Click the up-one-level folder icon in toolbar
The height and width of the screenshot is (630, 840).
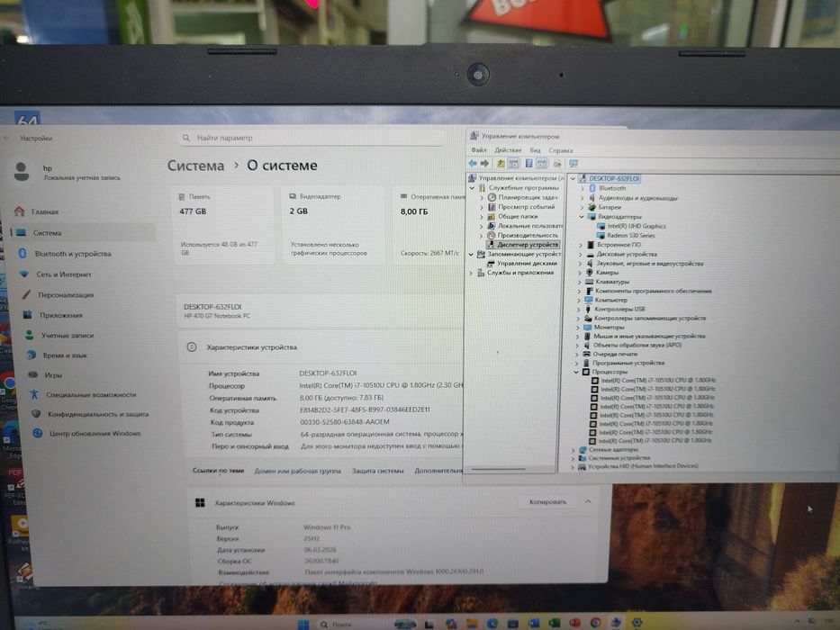click(x=501, y=164)
